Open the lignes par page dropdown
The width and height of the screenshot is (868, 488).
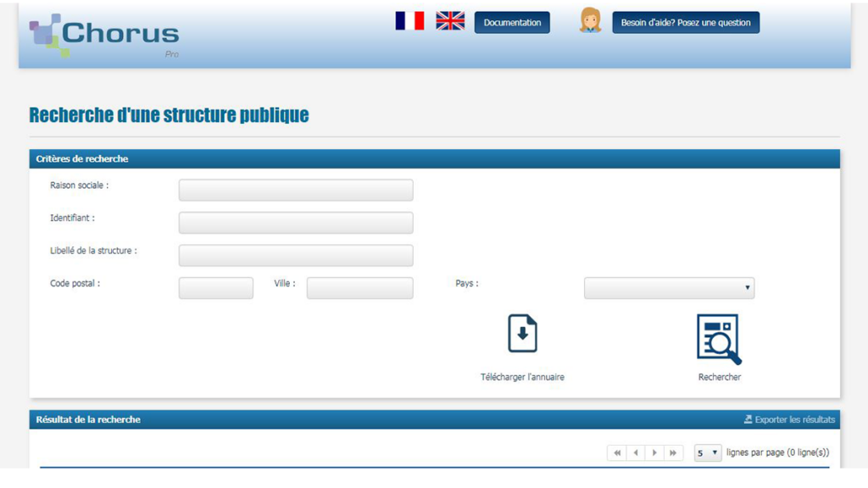[707, 452]
